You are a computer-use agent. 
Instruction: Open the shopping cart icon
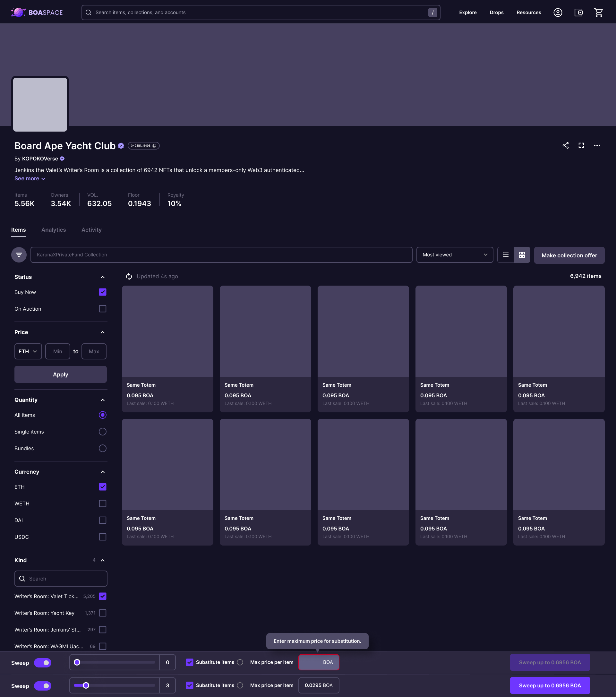coord(598,13)
